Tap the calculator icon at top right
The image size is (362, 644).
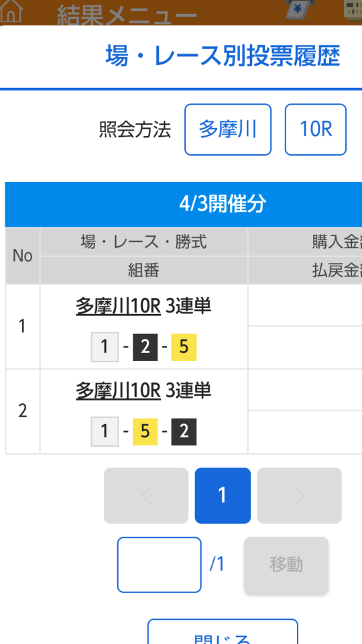(x=353, y=10)
